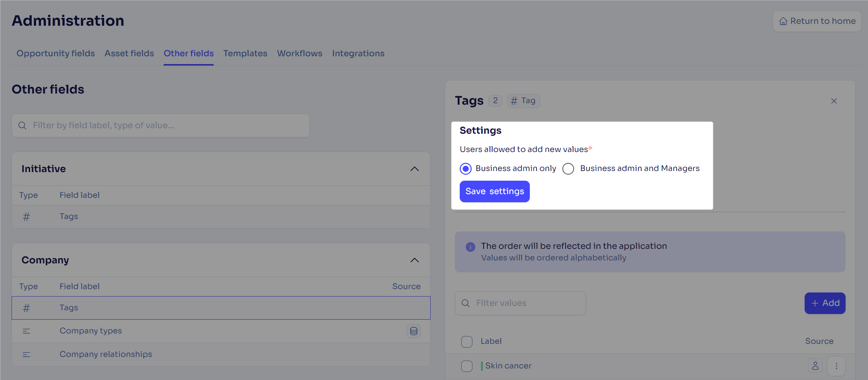Select Business admin and Managers radio button
Image resolution: width=868 pixels, height=380 pixels.
(568, 169)
